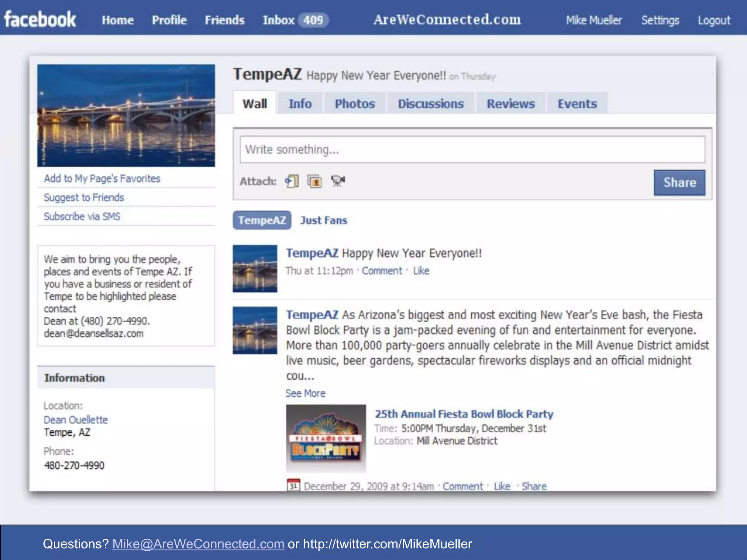Go to the Discussions tab
The width and height of the screenshot is (747, 560).
coord(430,104)
